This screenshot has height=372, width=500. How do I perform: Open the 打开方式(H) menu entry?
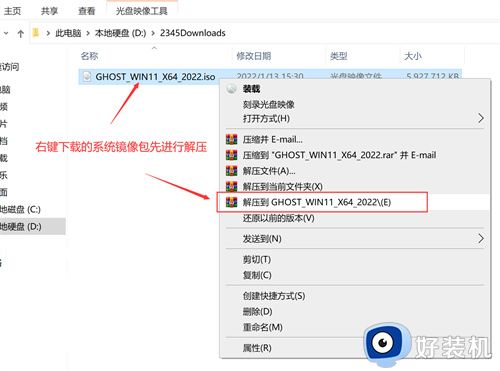(x=266, y=118)
